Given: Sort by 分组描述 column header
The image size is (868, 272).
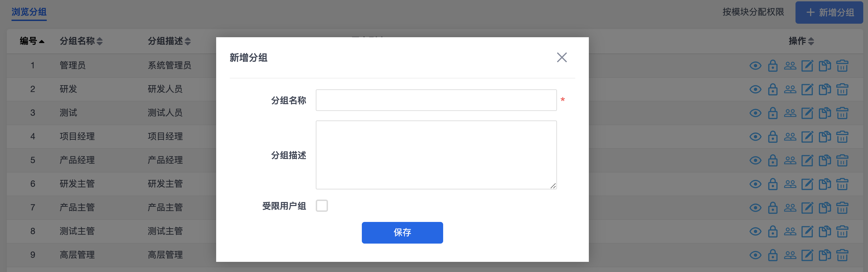Looking at the screenshot, I should point(169,41).
